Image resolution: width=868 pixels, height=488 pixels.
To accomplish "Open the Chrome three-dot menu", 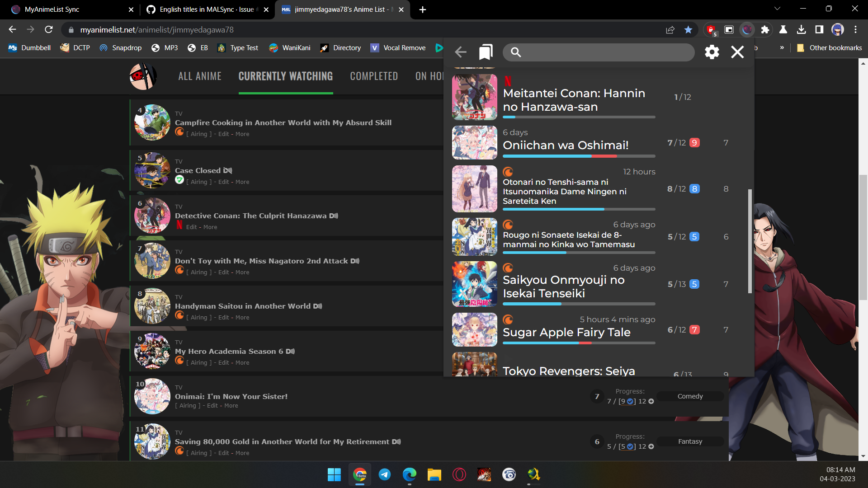I will (855, 29).
